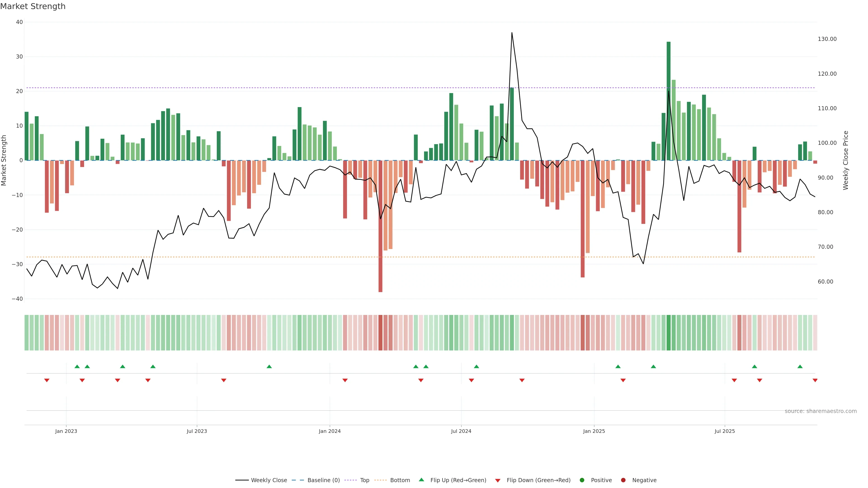This screenshot has height=488, width=868.
Task: Click the darkest green heatmap cell in 2025
Action: [x=669, y=332]
